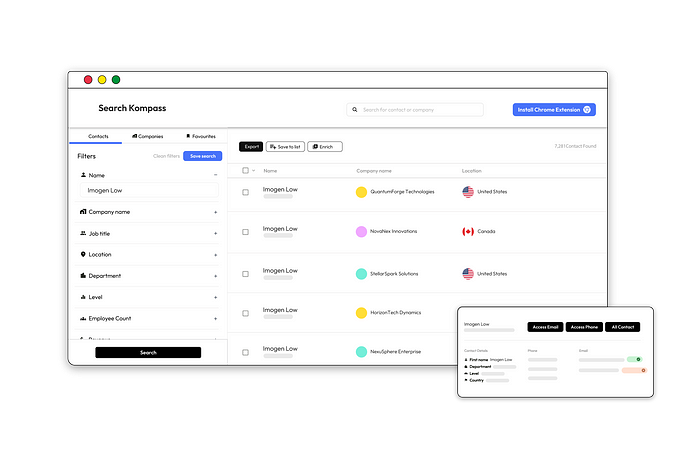Screen dimensions: 700x467
Task: Switch to the Contacts tab
Action: click(98, 136)
